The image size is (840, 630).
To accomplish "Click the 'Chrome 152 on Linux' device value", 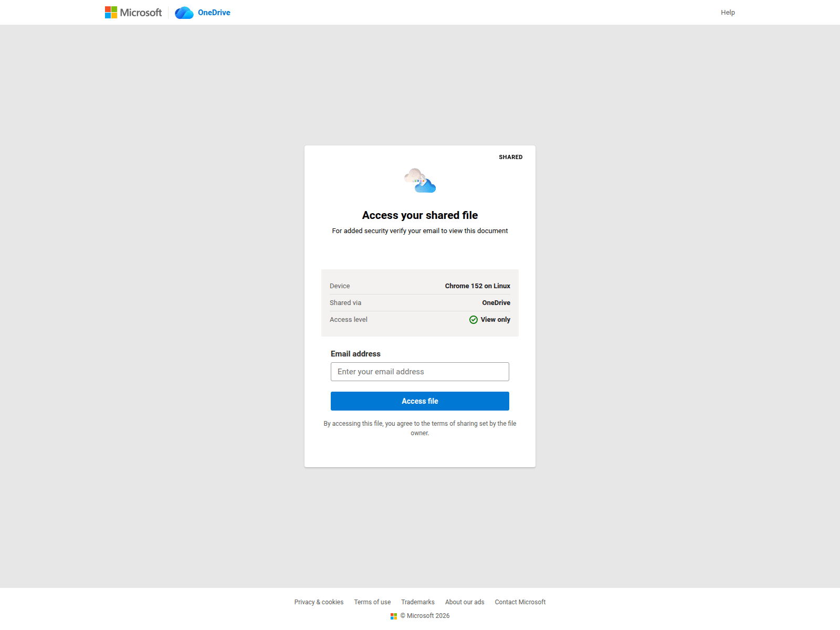I will pos(478,286).
